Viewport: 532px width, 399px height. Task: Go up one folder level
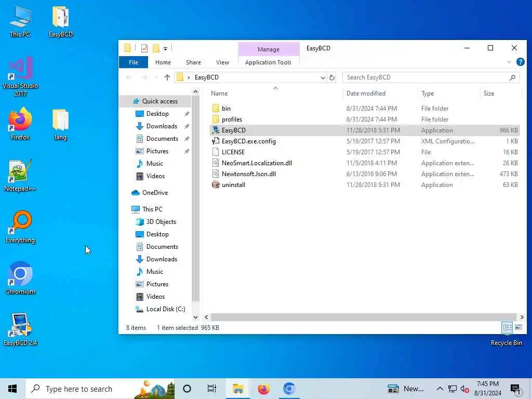click(167, 77)
